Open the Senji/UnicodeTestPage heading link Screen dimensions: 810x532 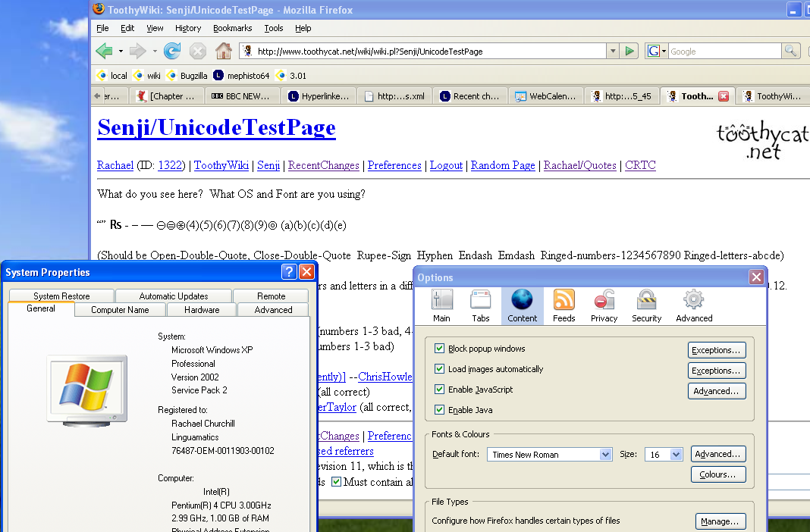216,127
